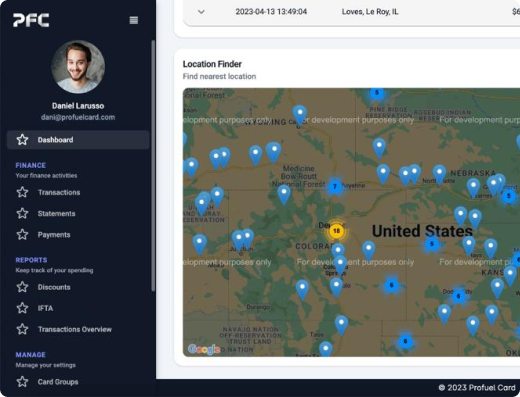Image resolution: width=520 pixels, height=397 pixels.
Task: Click the PFC logo
Action: [31, 20]
